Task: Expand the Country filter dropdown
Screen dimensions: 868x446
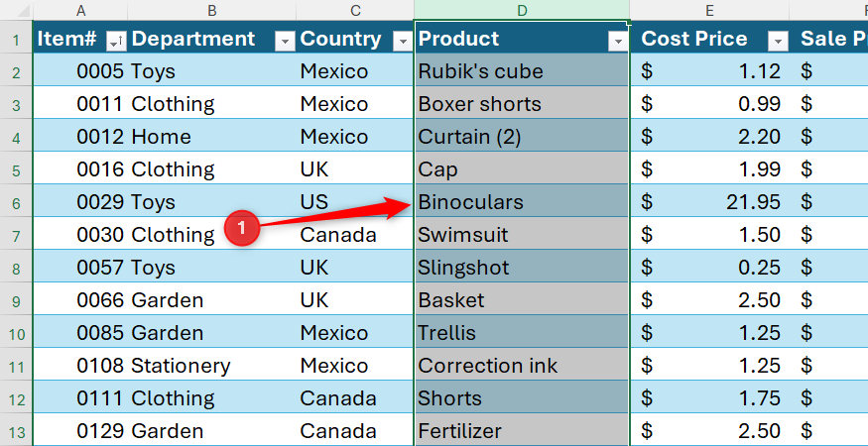Action: pyautogui.click(x=403, y=41)
